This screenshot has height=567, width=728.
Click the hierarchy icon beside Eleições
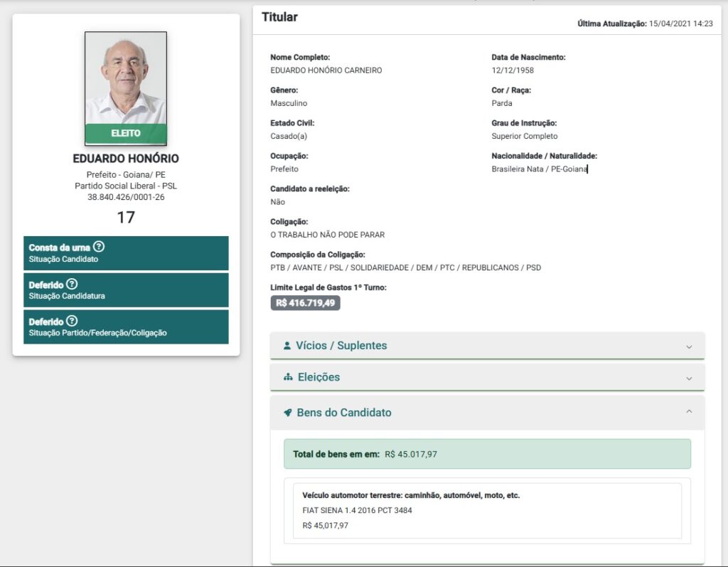tap(288, 377)
